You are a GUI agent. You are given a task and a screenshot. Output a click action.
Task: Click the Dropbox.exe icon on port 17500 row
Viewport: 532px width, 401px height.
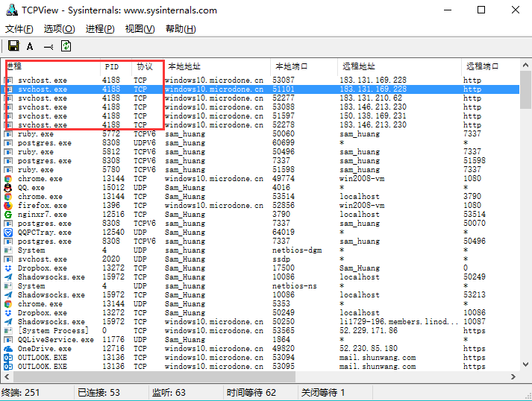coord(7,268)
